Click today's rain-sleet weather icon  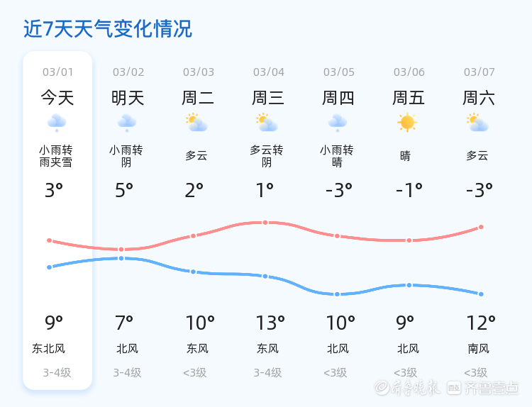pos(57,123)
